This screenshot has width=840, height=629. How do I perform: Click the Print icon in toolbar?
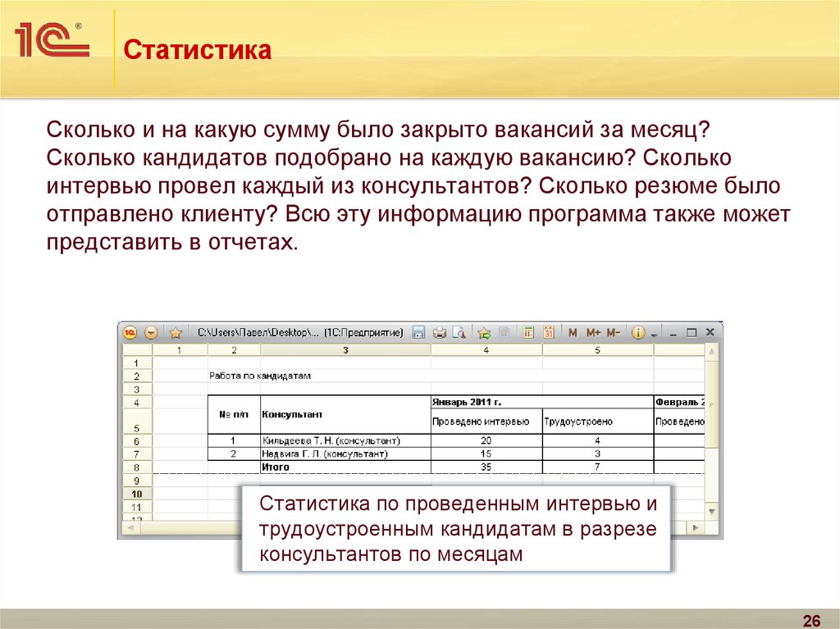click(439, 333)
